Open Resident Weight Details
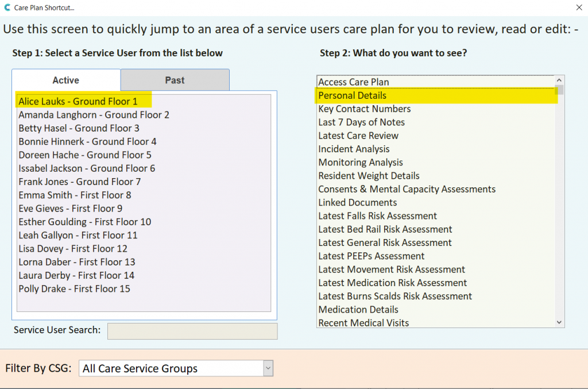Viewport: 588px width, 389px height. [369, 176]
